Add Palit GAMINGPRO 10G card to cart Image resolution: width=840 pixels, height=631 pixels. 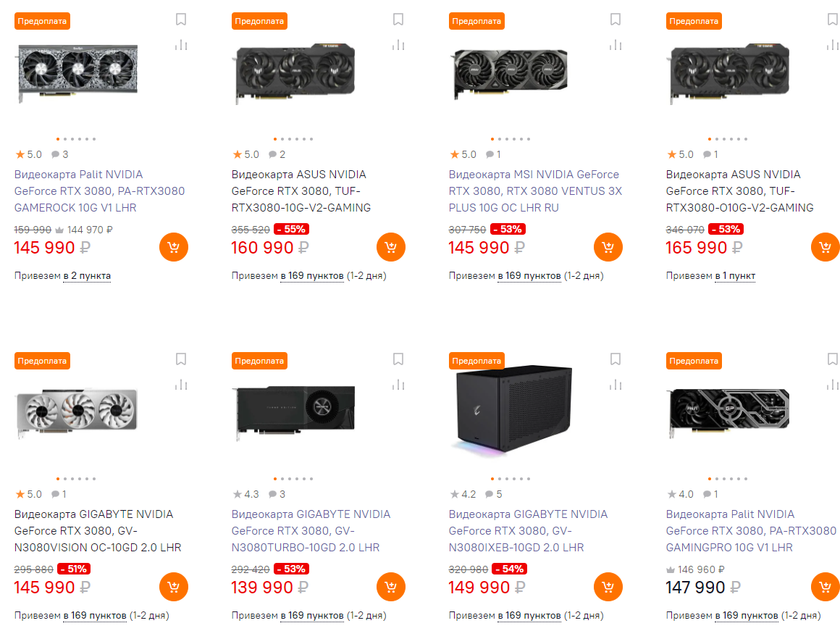(825, 587)
